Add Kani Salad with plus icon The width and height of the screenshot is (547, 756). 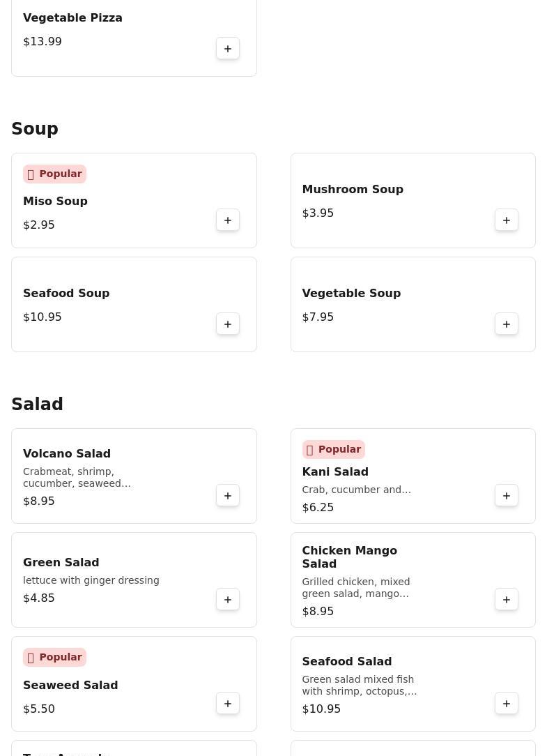coord(507,495)
